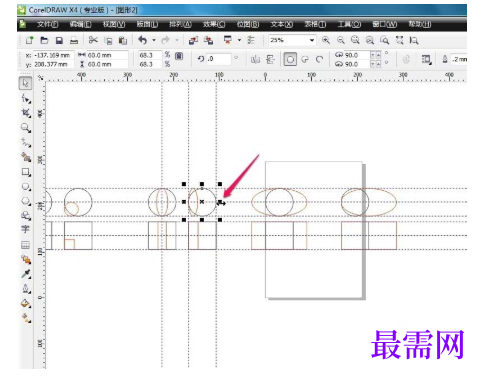This screenshot has height=376, width=483.
Task: Select the Smart Fill tool
Action: pos(26,157)
